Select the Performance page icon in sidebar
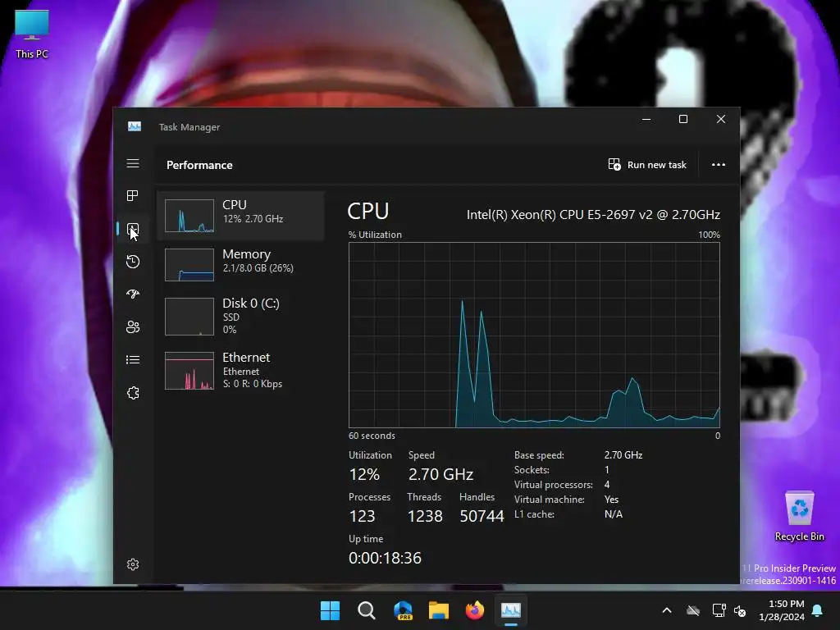This screenshot has height=630, width=840. [x=133, y=230]
